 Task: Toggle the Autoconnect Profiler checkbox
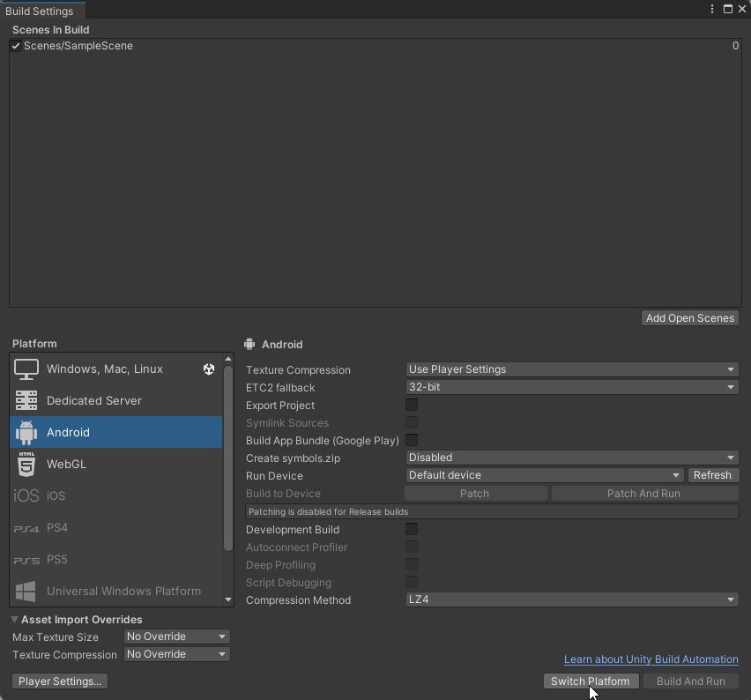click(412, 547)
